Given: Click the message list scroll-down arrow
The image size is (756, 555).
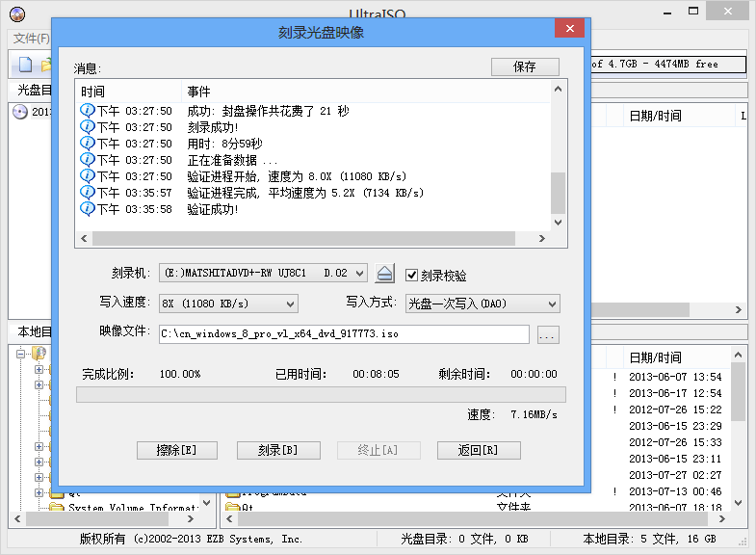Looking at the screenshot, I should pyautogui.click(x=558, y=223).
